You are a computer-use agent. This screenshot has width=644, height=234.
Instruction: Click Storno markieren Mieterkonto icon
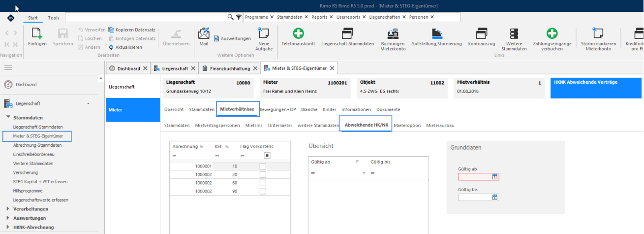[x=598, y=33]
